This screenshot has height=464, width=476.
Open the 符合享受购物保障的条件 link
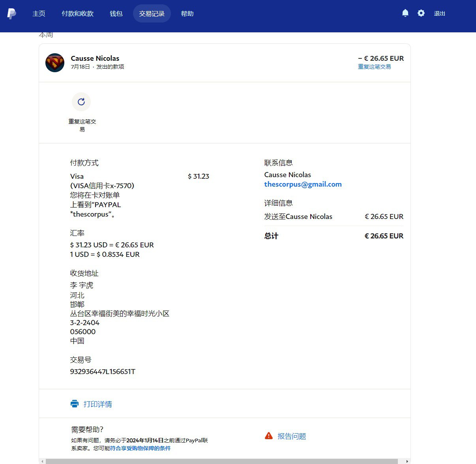(140, 448)
